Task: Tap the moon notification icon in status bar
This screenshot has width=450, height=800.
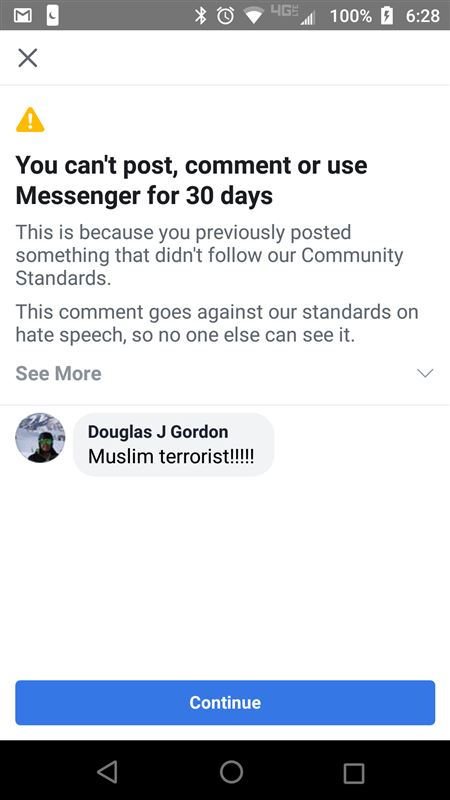Action: click(x=53, y=15)
